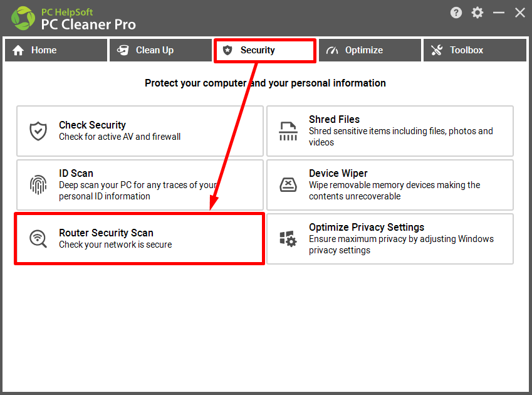Click 'Check your network is secure' text

115,245
